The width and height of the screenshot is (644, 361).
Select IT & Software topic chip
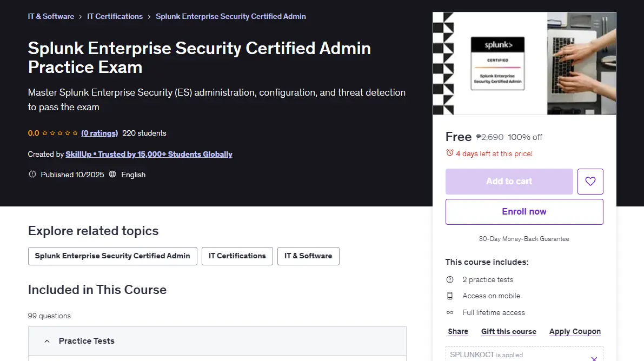point(308,256)
